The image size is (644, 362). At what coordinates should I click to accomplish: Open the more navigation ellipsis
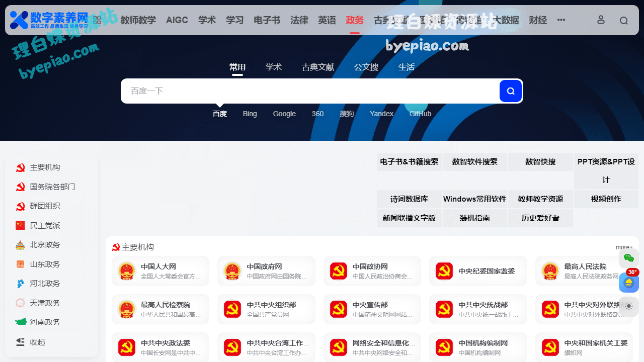pyautogui.click(x=561, y=20)
